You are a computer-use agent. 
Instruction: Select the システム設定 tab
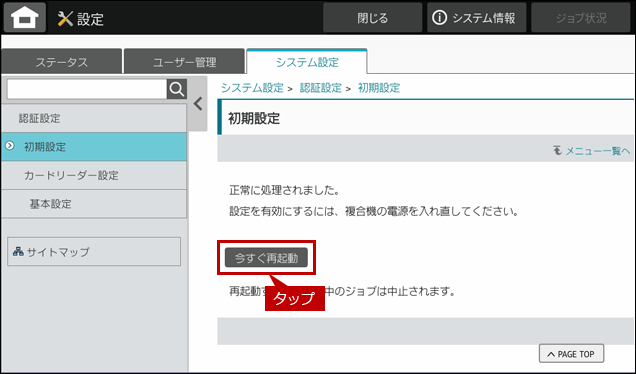tap(307, 62)
